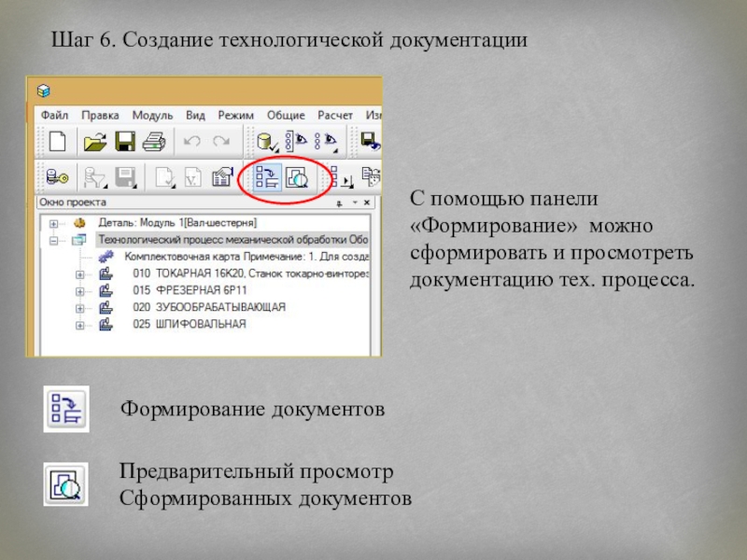This screenshot has width=747, height=560.
Task: Open the Режим menu
Action: pyautogui.click(x=235, y=115)
